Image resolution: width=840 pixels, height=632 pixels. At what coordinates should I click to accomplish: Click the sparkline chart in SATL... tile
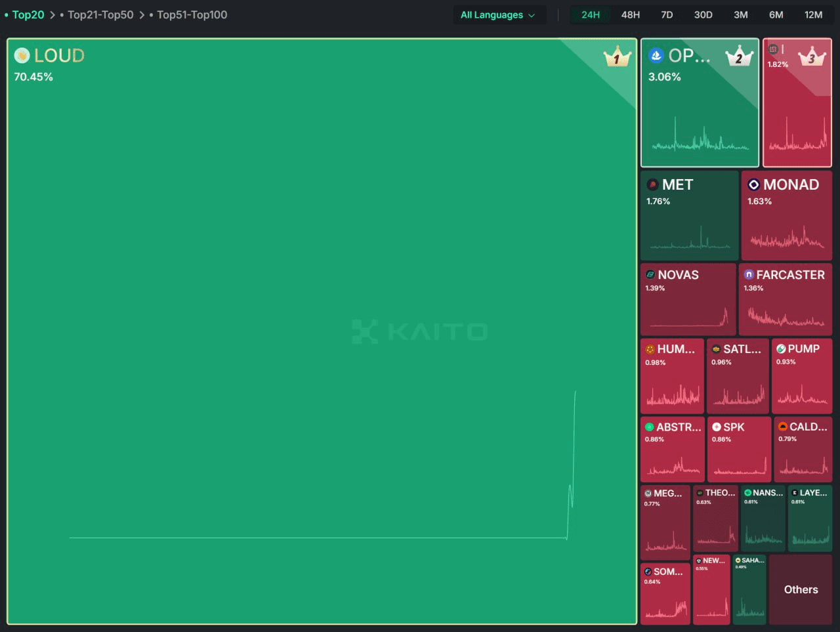point(739,394)
